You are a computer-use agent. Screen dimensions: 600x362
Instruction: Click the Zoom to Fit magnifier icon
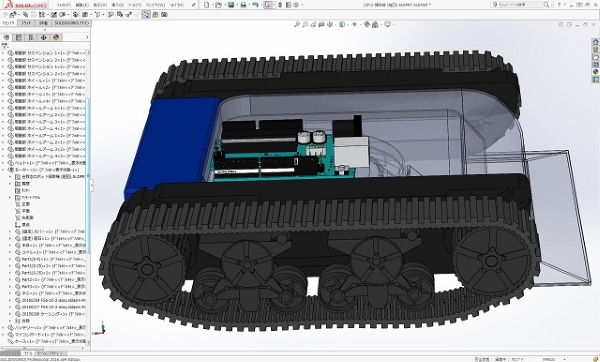click(x=297, y=24)
